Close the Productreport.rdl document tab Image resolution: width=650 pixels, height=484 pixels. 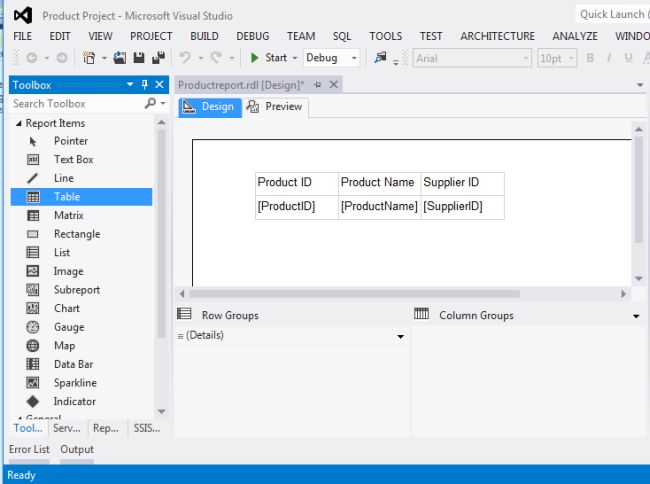[334, 85]
